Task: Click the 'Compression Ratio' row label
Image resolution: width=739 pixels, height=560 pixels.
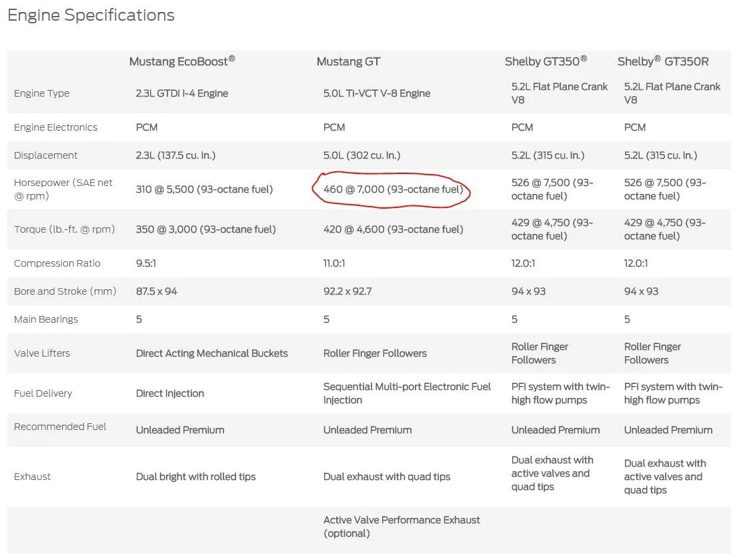Action: coord(57,263)
